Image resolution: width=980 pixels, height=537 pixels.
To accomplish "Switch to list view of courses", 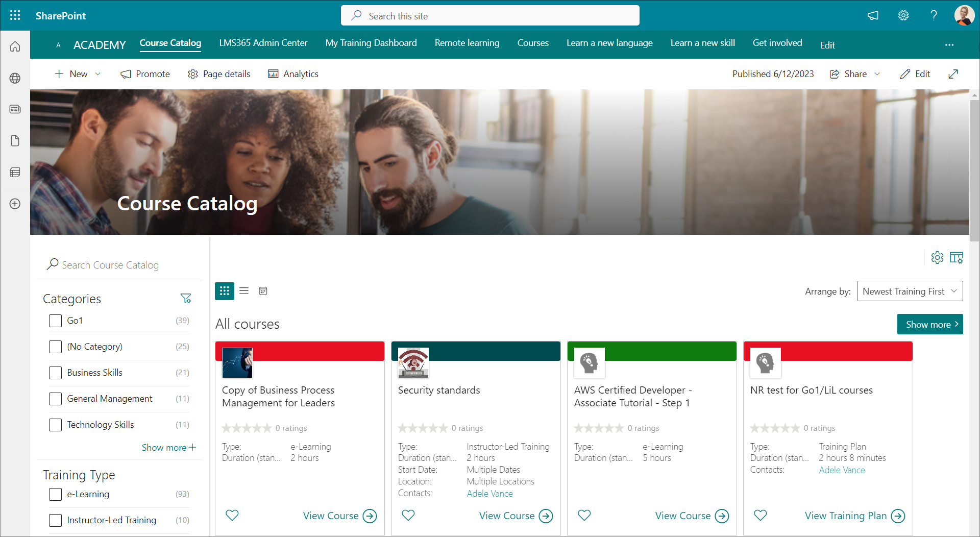I will 244,291.
